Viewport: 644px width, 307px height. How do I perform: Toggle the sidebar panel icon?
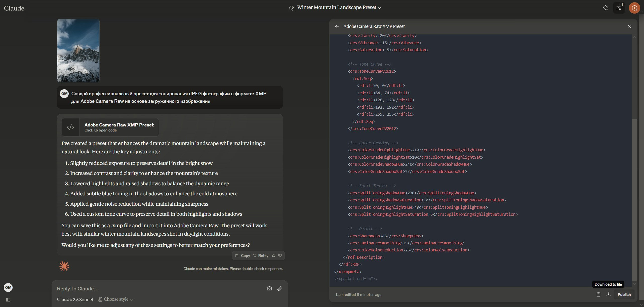8,300
